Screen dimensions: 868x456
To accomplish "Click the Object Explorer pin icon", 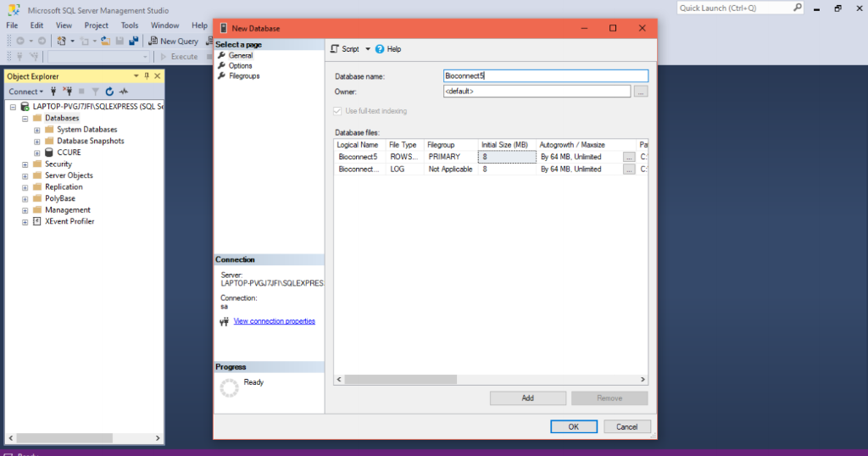I will coord(147,75).
